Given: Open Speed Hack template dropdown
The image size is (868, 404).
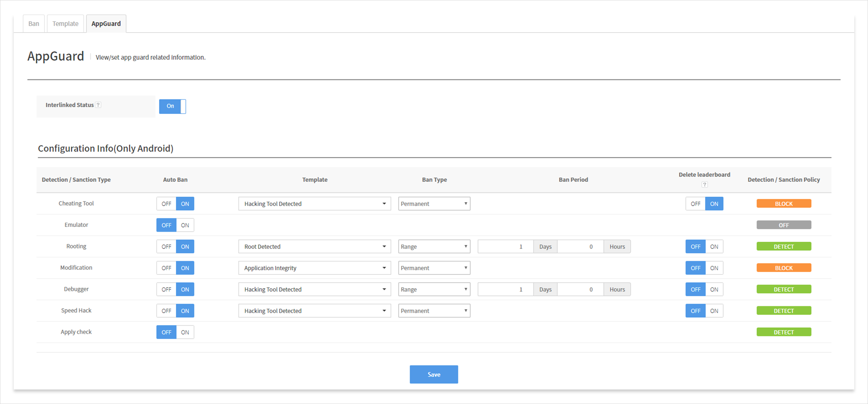Looking at the screenshot, I should (315, 311).
